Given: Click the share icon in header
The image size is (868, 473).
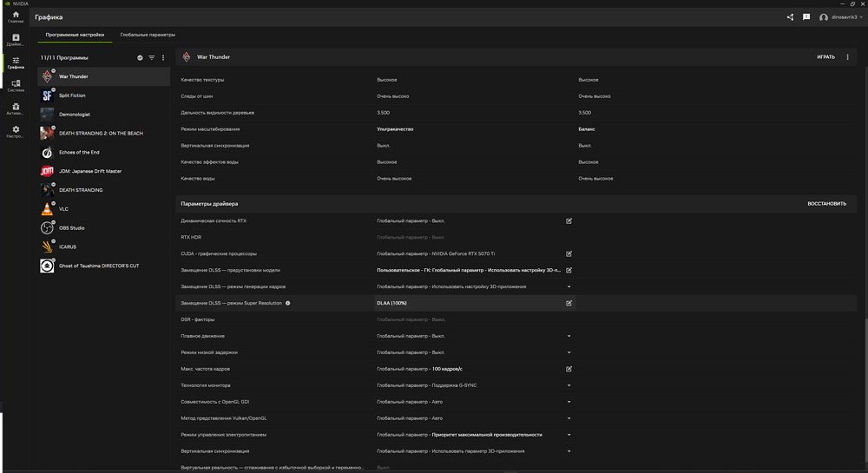Looking at the screenshot, I should (x=790, y=17).
